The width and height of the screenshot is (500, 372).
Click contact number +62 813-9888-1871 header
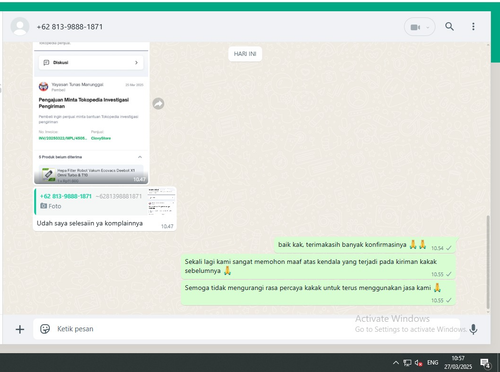(70, 27)
